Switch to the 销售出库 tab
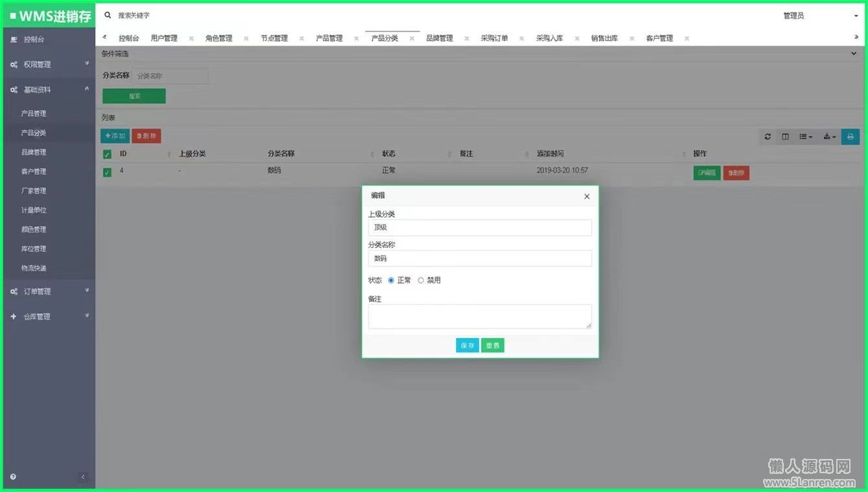 tap(604, 38)
